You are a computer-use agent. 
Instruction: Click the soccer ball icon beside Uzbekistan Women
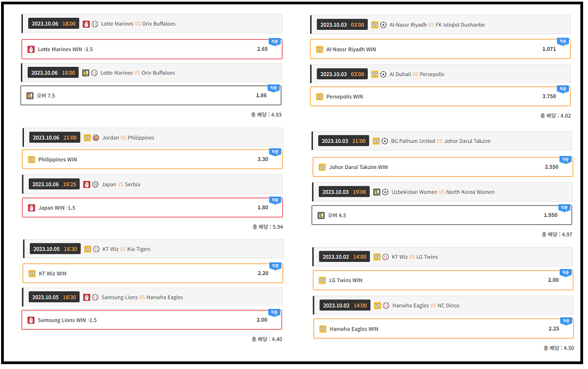click(385, 192)
